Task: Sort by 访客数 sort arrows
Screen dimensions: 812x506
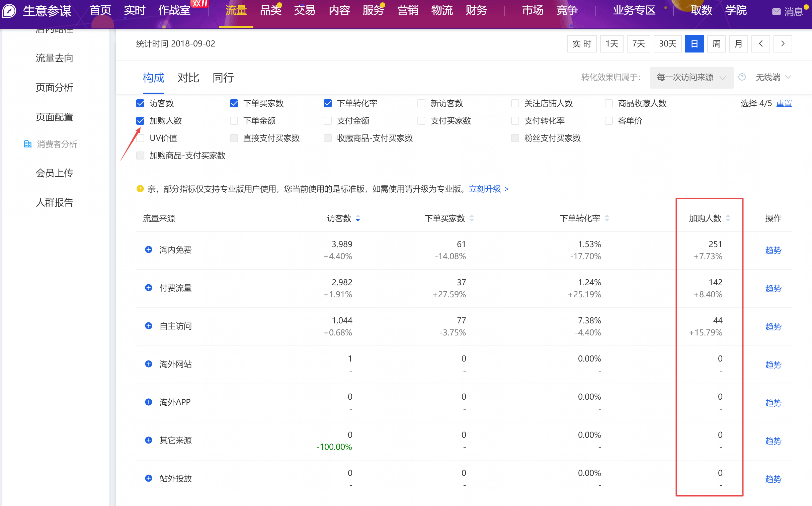Action: pos(357,218)
